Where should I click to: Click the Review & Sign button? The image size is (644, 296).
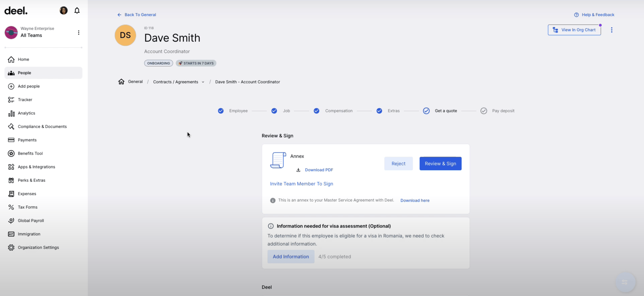(x=440, y=163)
